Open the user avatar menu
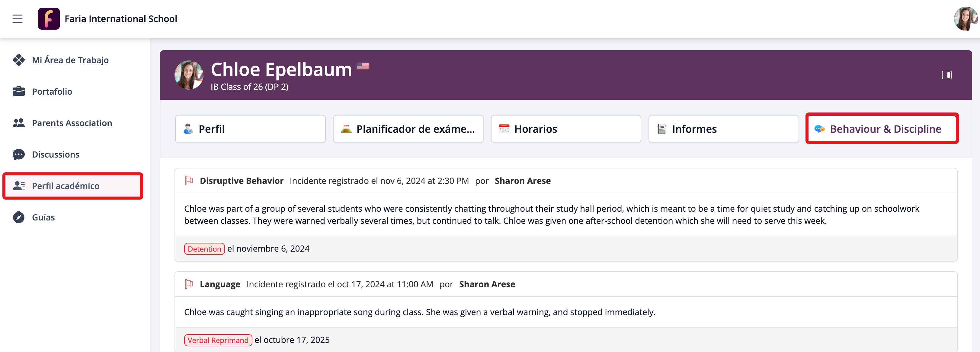 965,19
